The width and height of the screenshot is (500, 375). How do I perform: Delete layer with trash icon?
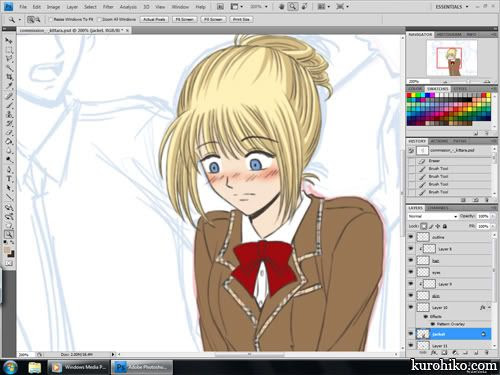tap(486, 352)
